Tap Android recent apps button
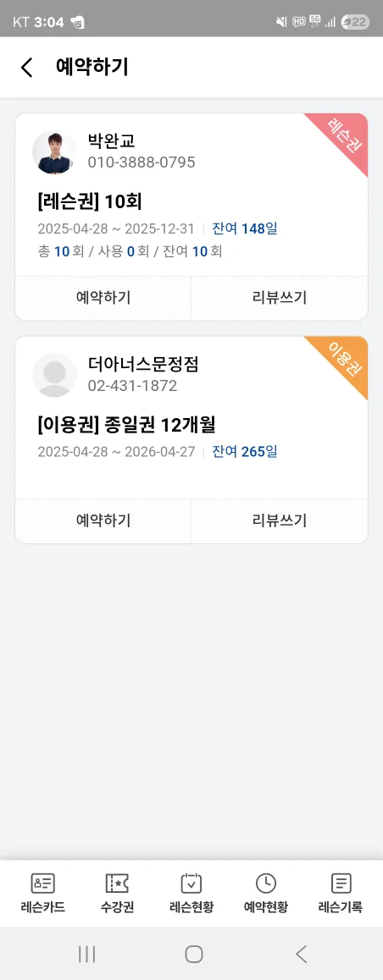Image resolution: width=383 pixels, height=980 pixels. [86, 954]
